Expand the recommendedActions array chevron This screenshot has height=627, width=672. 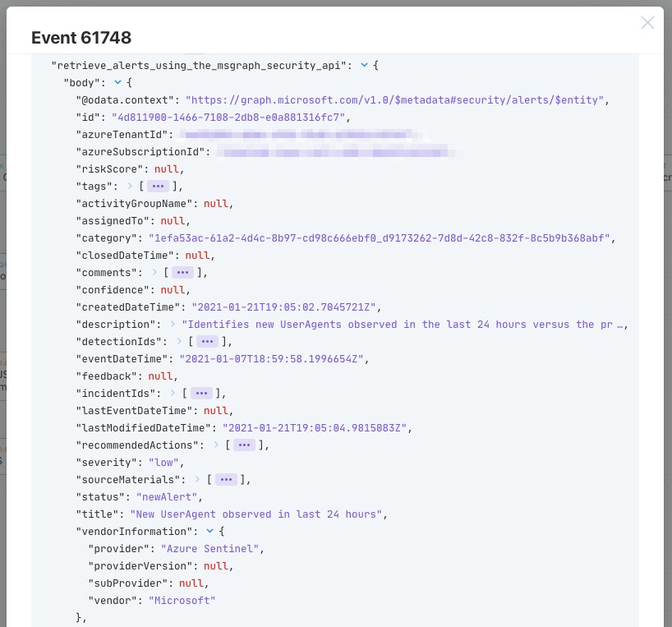(x=216, y=445)
